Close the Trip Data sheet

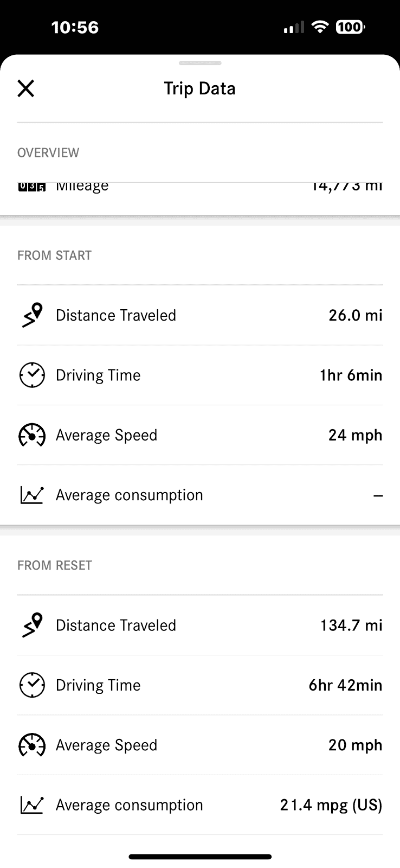tap(26, 88)
